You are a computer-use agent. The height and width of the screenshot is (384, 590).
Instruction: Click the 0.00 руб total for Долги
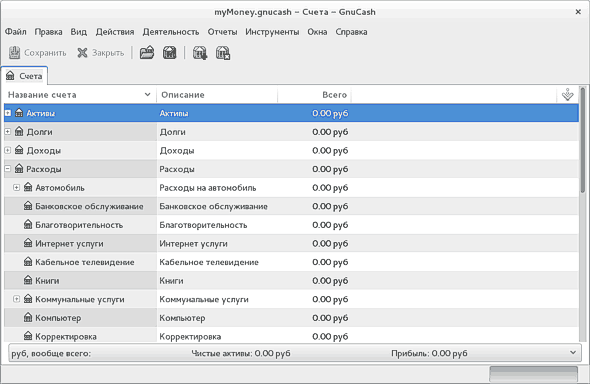coord(330,132)
